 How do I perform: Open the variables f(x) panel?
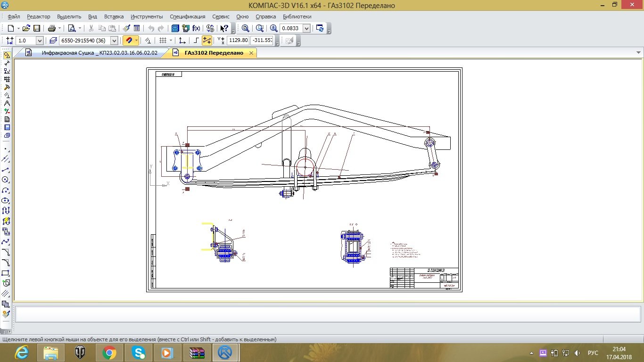coord(196,28)
